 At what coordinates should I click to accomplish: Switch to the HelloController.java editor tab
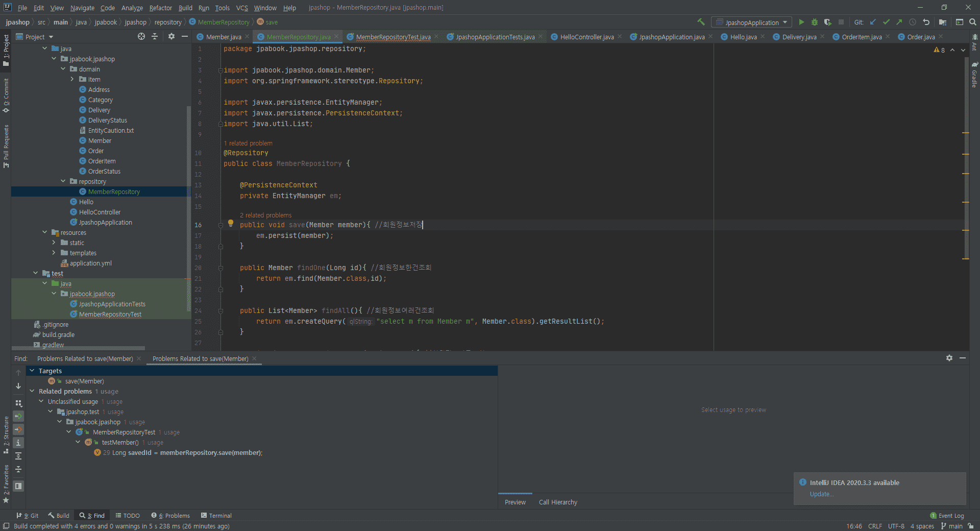point(586,37)
